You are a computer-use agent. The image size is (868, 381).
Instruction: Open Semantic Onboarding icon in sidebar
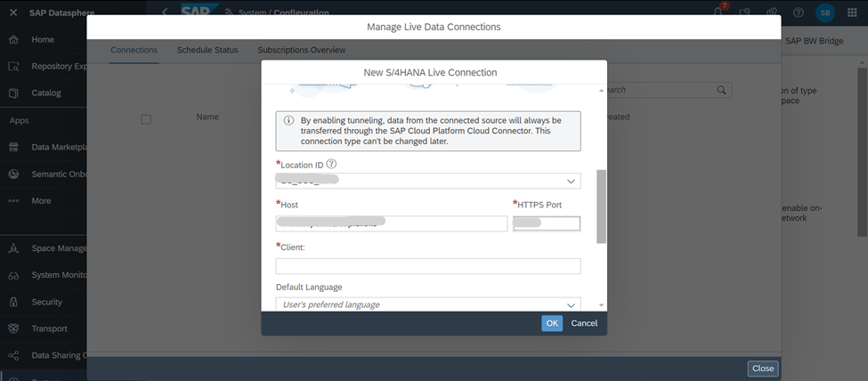pyautogui.click(x=14, y=174)
